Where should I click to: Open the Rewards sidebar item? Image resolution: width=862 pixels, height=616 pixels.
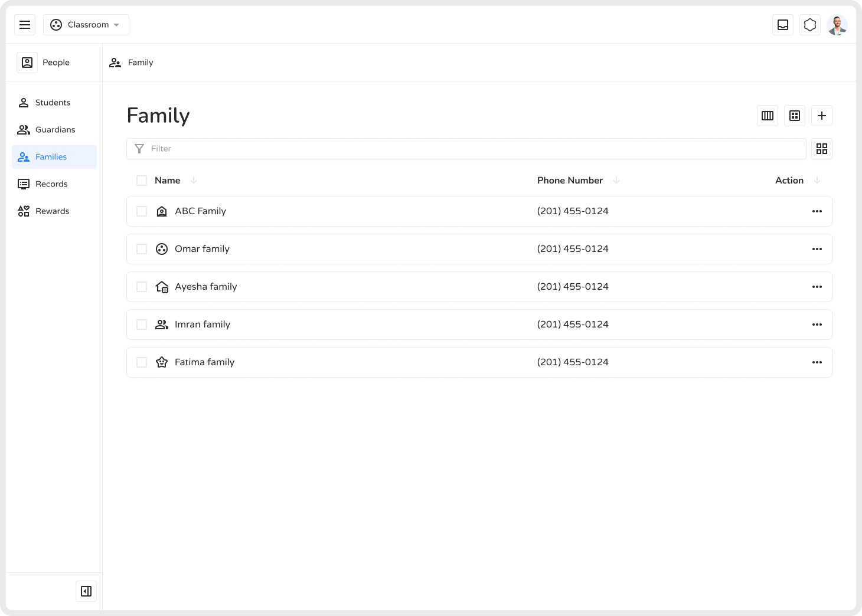point(52,211)
